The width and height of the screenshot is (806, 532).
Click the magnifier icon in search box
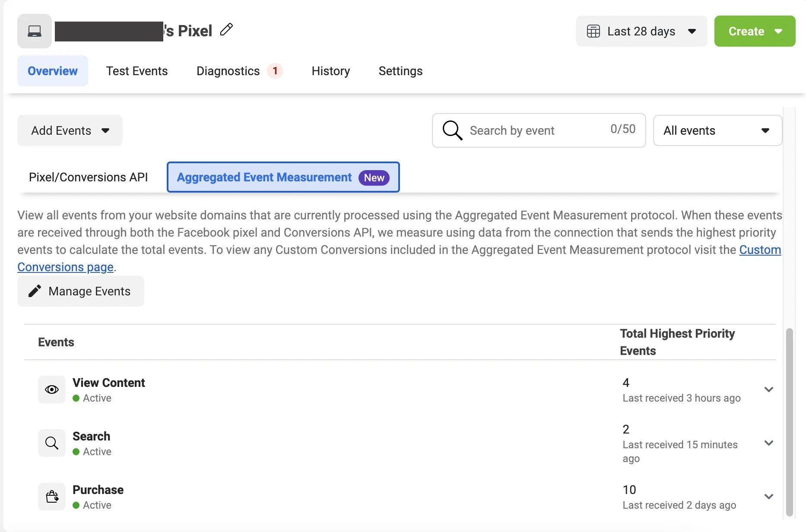point(452,130)
